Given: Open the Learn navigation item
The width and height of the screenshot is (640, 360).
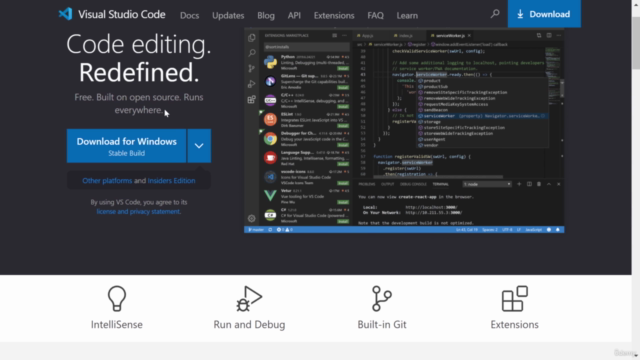Looking at the screenshot, I should pos(407,16).
